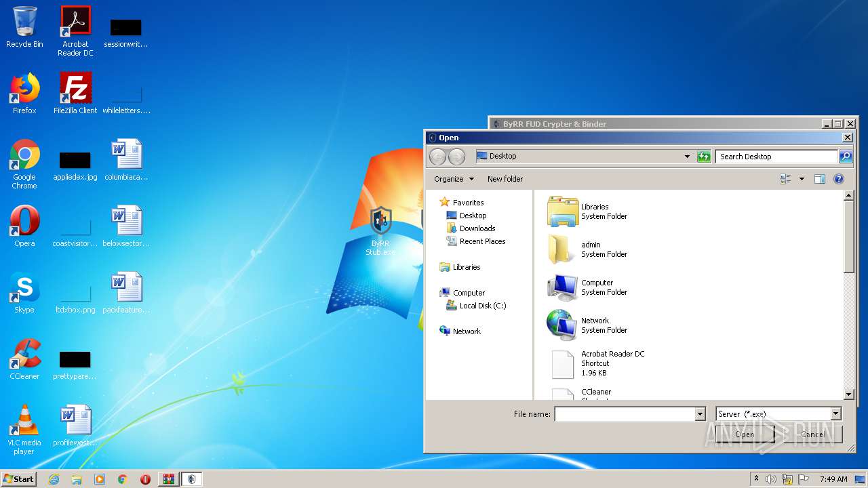Show hidden tray icons arrow

[756, 479]
